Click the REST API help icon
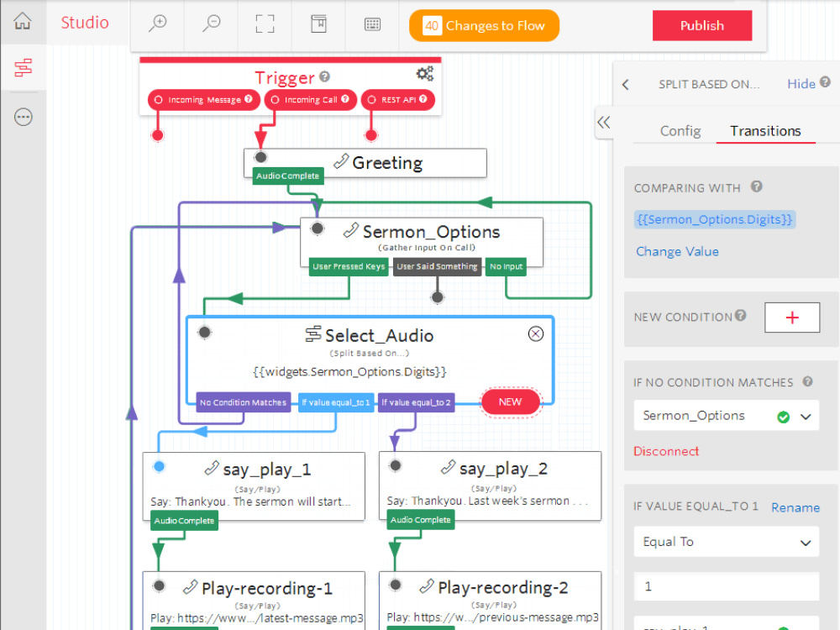 pos(423,99)
